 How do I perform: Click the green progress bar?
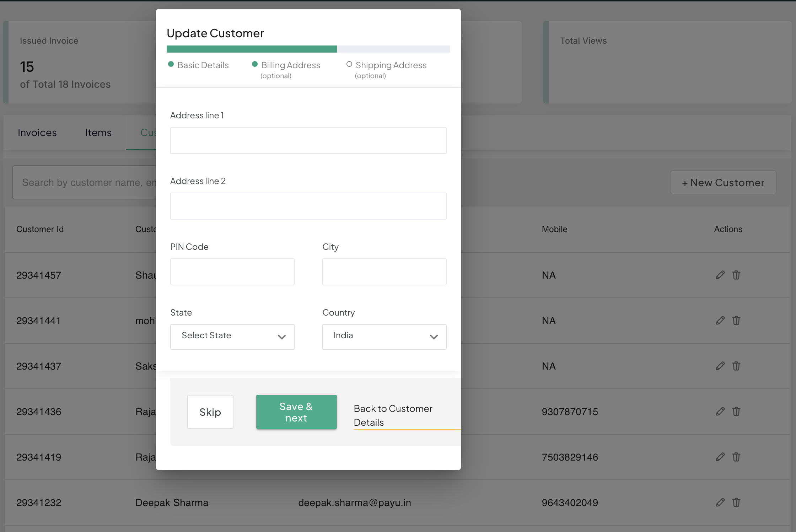click(252, 49)
